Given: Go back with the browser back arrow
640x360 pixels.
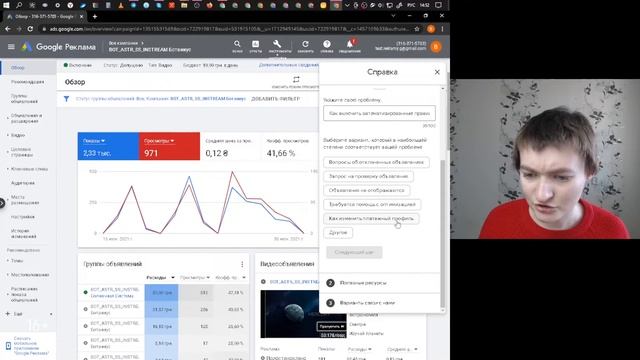Looking at the screenshot, I should [x=7, y=29].
